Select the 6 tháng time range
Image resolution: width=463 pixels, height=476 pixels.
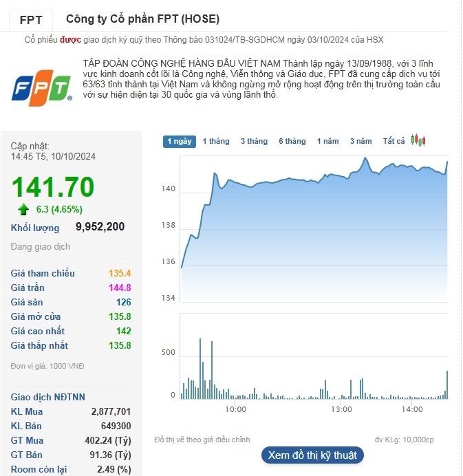pos(292,141)
